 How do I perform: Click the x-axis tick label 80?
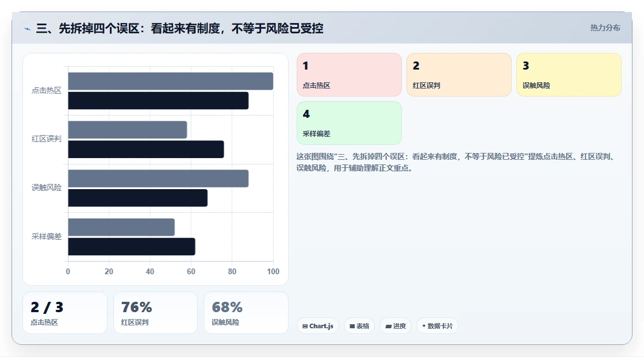click(x=232, y=271)
